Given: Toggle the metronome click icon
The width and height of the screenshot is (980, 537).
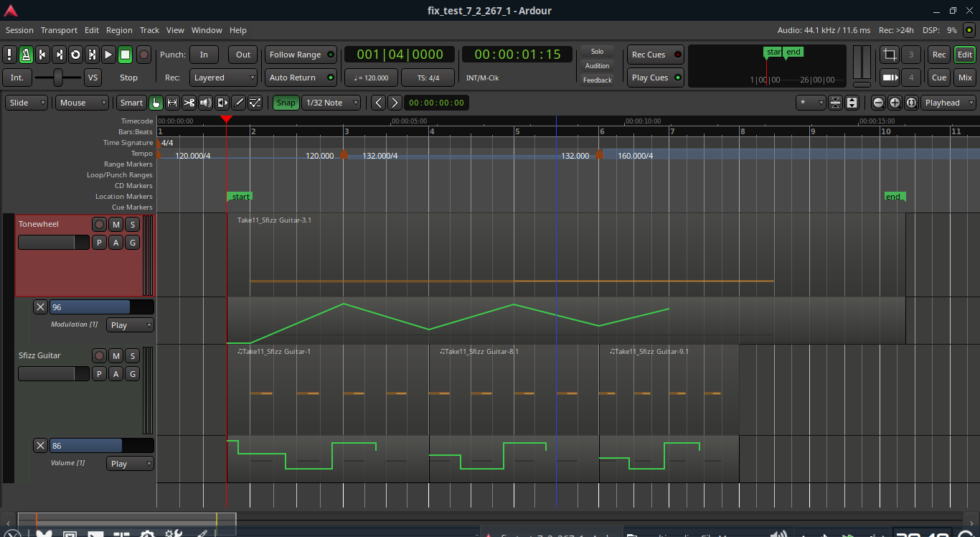Looking at the screenshot, I should [26, 55].
